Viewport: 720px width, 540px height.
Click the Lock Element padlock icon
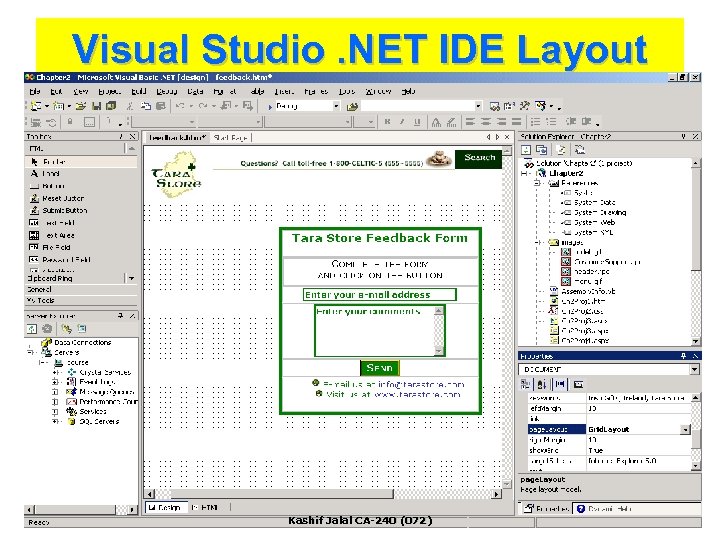pyautogui.click(x=70, y=122)
